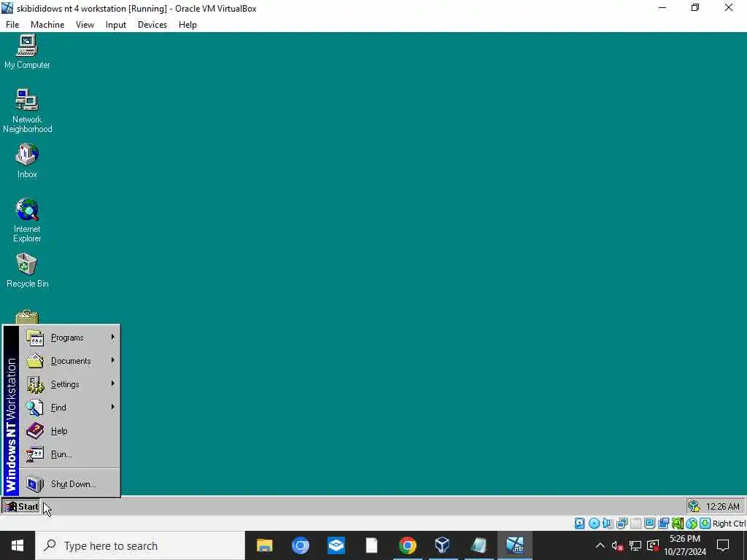The height and width of the screenshot is (560, 747).
Task: Click the muted speaker volume tray icon
Action: (617, 545)
